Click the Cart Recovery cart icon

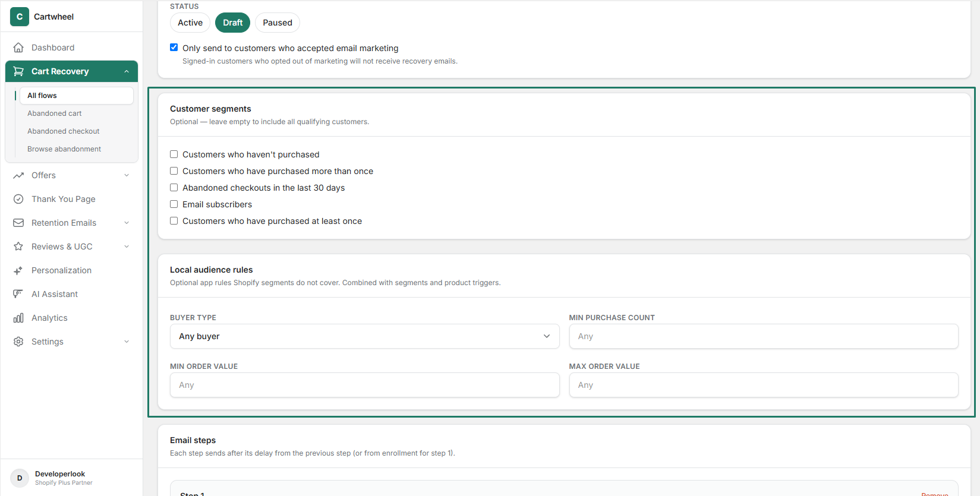18,71
